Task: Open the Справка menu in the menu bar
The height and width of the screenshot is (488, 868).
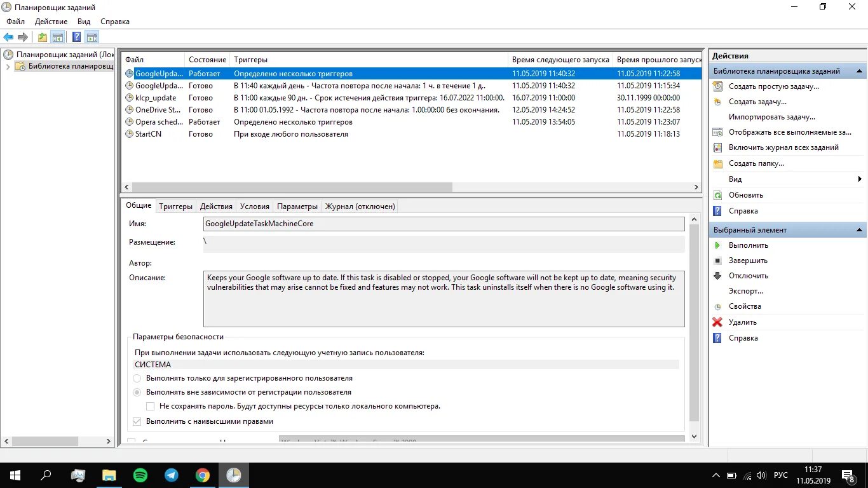Action: pos(115,22)
